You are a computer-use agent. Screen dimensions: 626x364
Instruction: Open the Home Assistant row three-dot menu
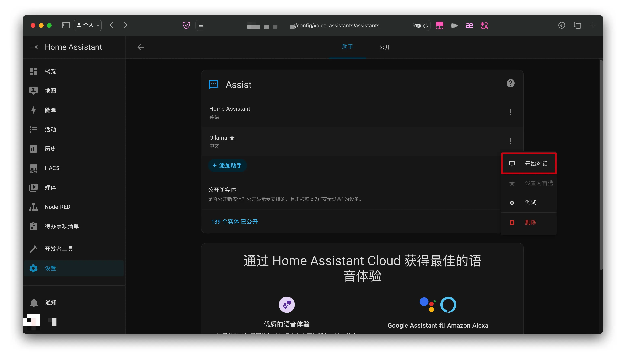510,112
